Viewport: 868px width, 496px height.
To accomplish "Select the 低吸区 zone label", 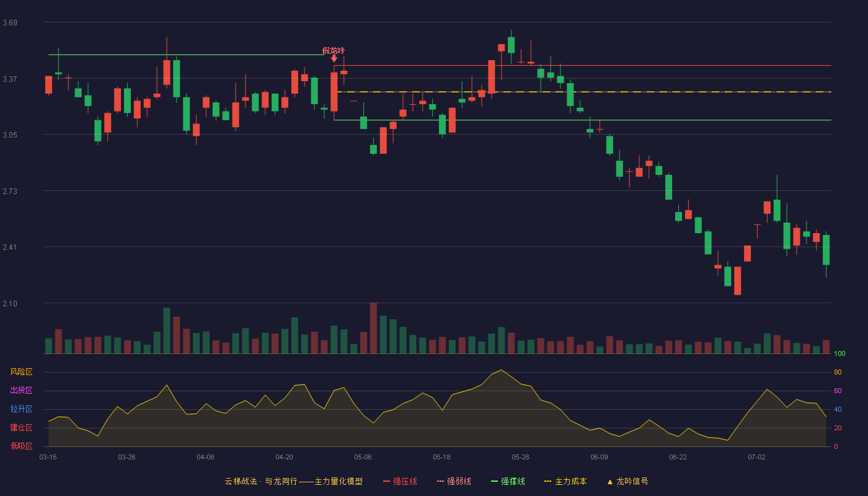I will (21, 445).
